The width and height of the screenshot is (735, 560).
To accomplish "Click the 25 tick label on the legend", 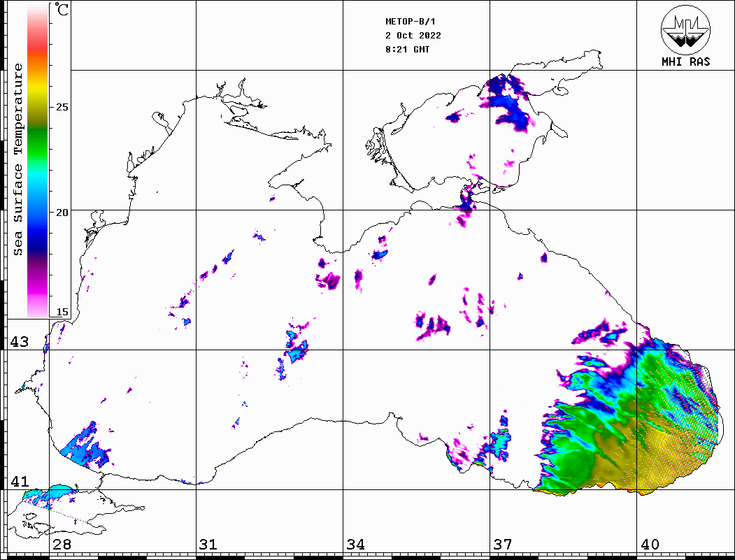I will pyautogui.click(x=62, y=107).
